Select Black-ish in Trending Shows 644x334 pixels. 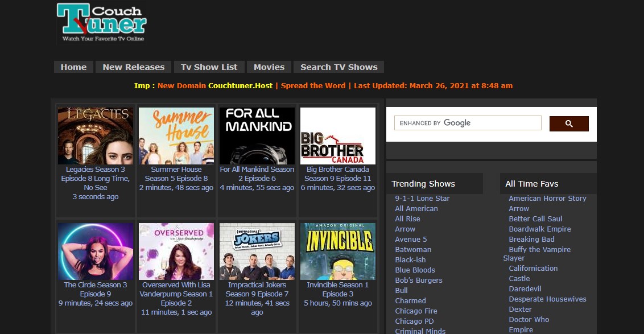tap(410, 260)
